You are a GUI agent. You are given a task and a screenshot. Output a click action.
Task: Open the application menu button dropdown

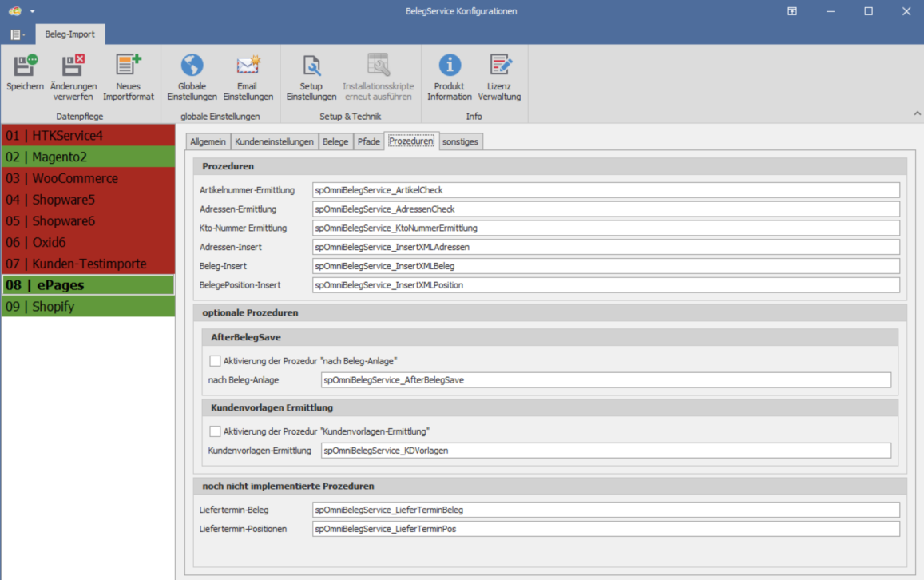(x=18, y=34)
